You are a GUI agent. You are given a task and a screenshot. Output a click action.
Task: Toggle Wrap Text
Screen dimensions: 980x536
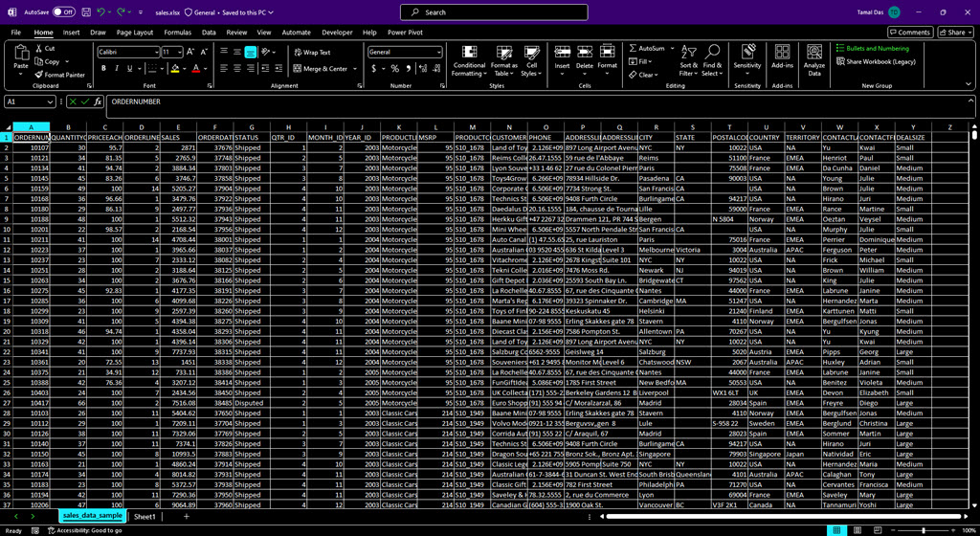[313, 53]
